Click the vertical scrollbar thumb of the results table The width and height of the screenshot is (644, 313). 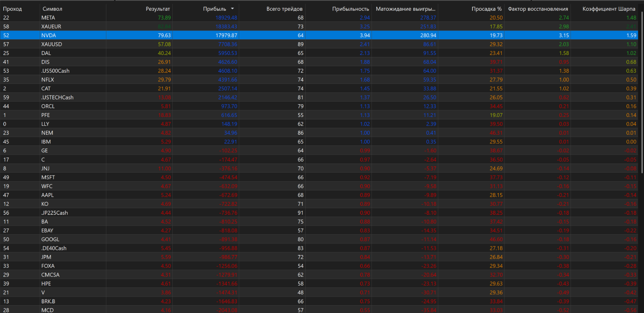642,92
